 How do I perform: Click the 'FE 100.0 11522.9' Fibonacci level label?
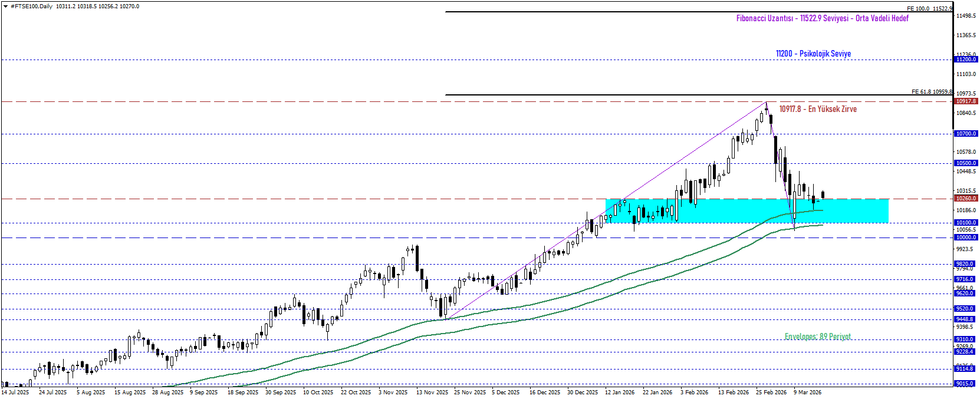[x=929, y=9]
